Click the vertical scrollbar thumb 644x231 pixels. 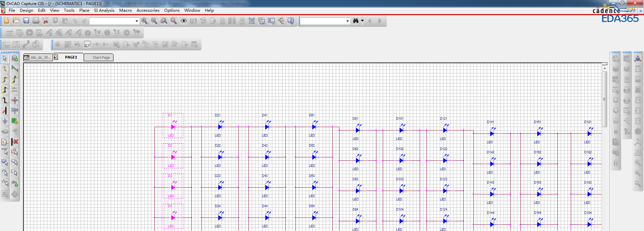point(604,99)
